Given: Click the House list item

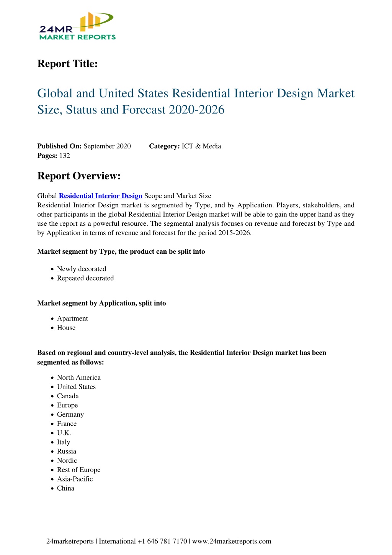Looking at the screenshot, I should 66,328.
